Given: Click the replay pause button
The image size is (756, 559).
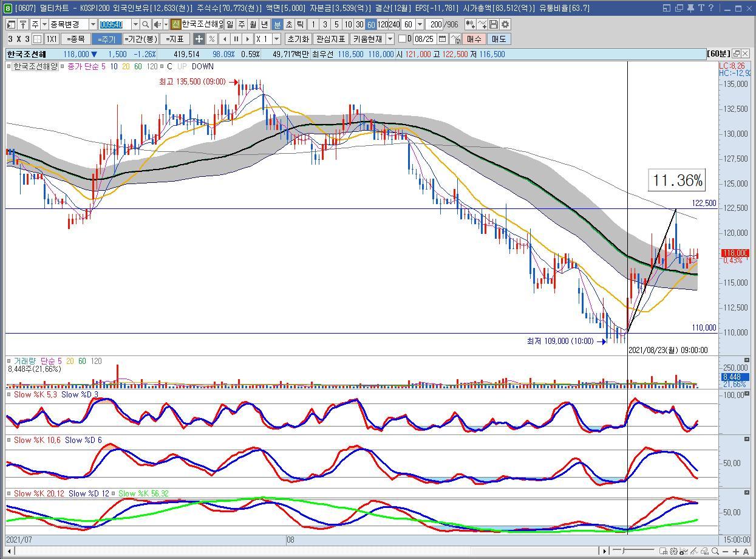Looking at the screenshot, I should click(x=236, y=39).
